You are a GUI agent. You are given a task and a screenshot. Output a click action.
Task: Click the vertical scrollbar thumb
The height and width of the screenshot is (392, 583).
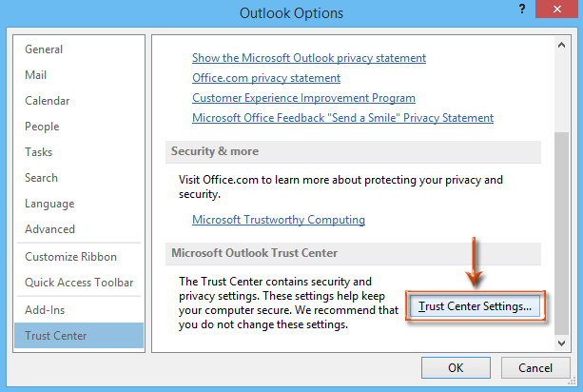(x=561, y=233)
